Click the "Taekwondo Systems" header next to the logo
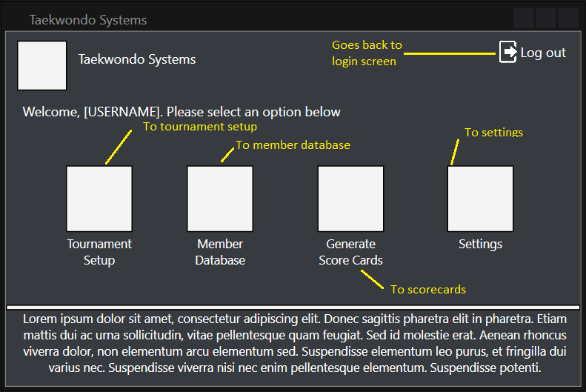 coord(137,59)
